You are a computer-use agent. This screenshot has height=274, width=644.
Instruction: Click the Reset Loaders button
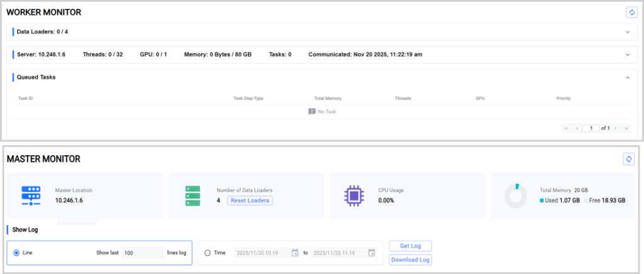(250, 200)
